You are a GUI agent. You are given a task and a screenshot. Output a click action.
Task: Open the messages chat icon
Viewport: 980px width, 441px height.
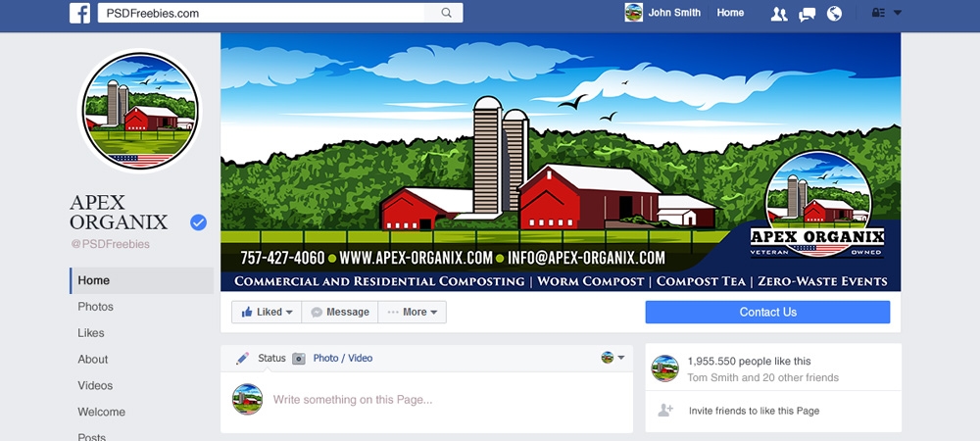[x=807, y=14]
